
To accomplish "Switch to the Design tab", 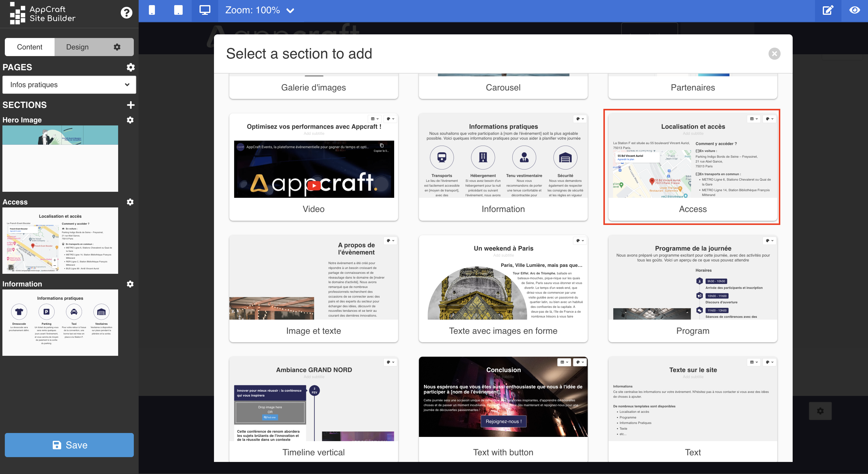I will click(77, 47).
